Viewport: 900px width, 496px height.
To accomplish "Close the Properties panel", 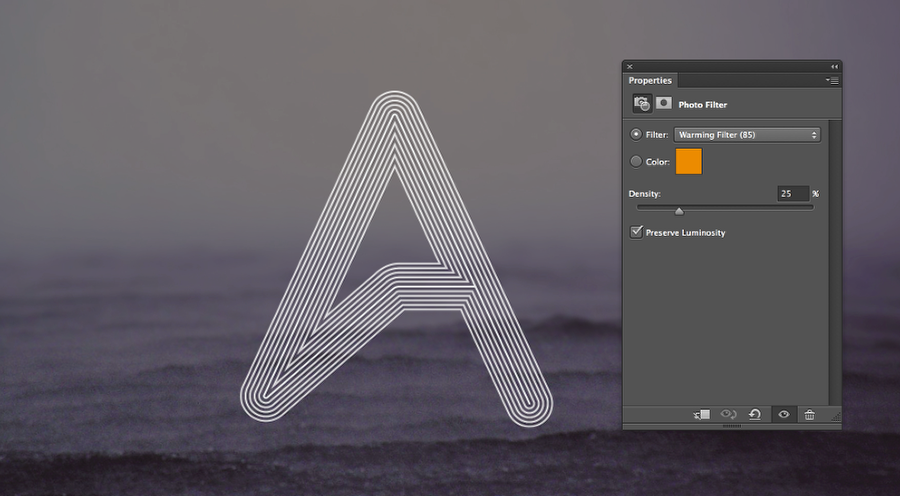I will (630, 67).
